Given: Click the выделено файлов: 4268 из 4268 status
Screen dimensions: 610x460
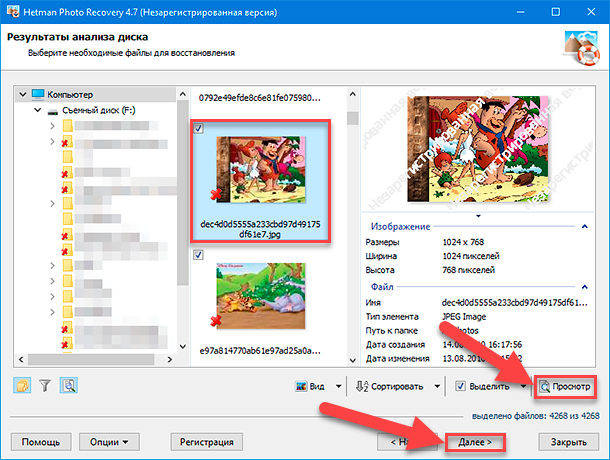Looking at the screenshot, I should (x=536, y=416).
